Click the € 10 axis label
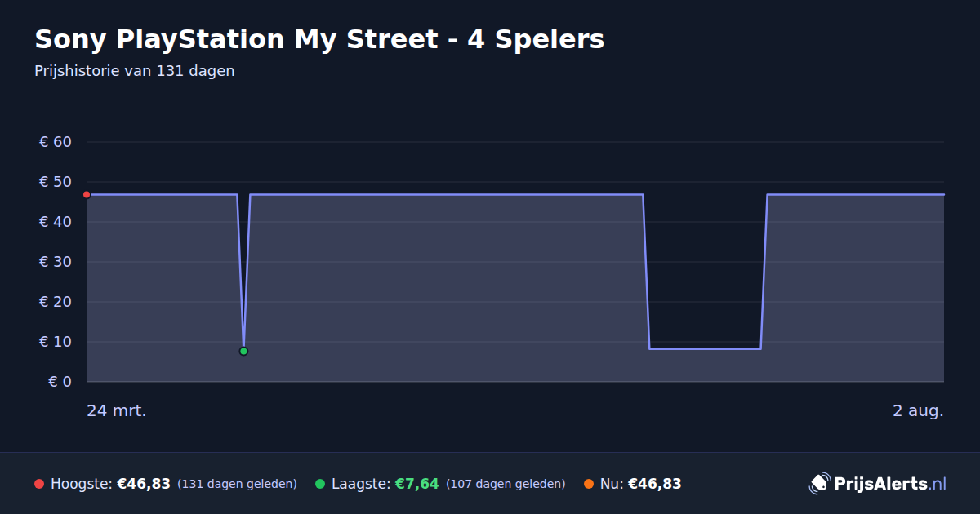 tap(56, 342)
